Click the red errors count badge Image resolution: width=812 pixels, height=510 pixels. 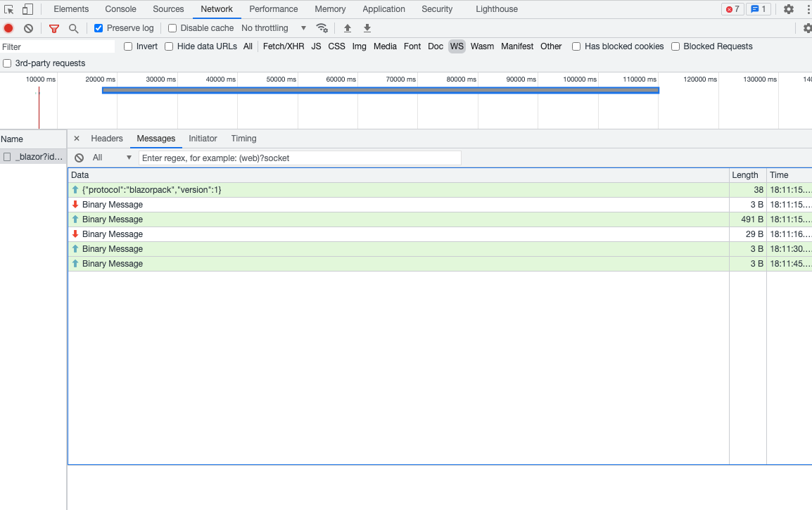pyautogui.click(x=732, y=9)
